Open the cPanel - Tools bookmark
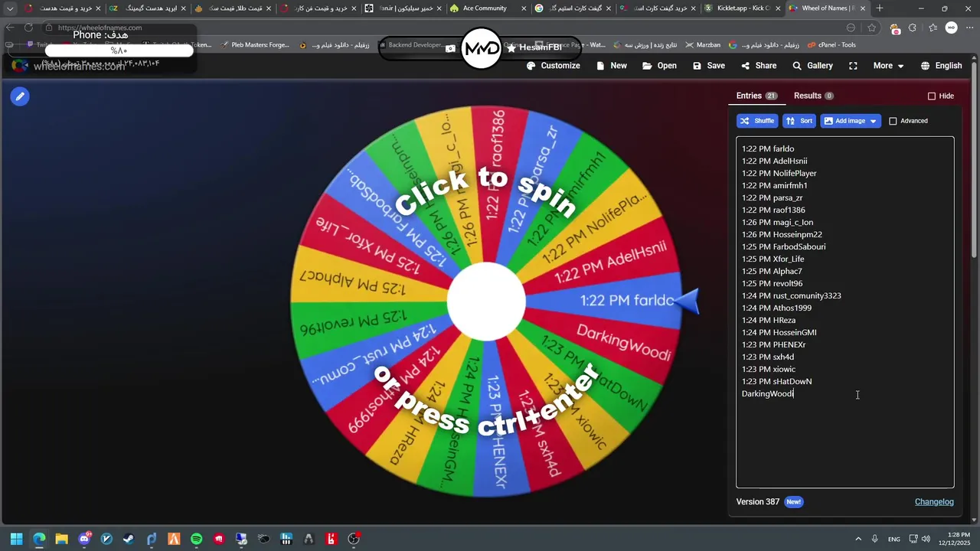Viewport: 980px width, 551px height. tap(831, 45)
